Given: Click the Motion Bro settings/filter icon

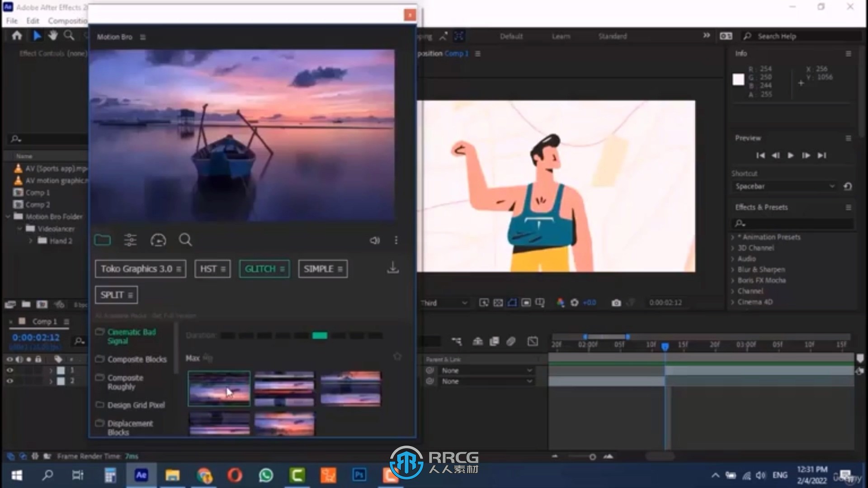Looking at the screenshot, I should 130,240.
